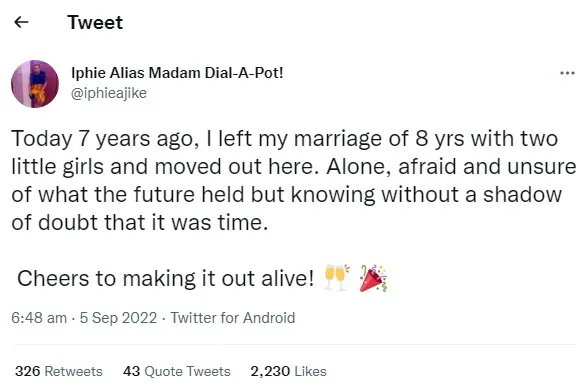View the 326 Retweets list

59,371
